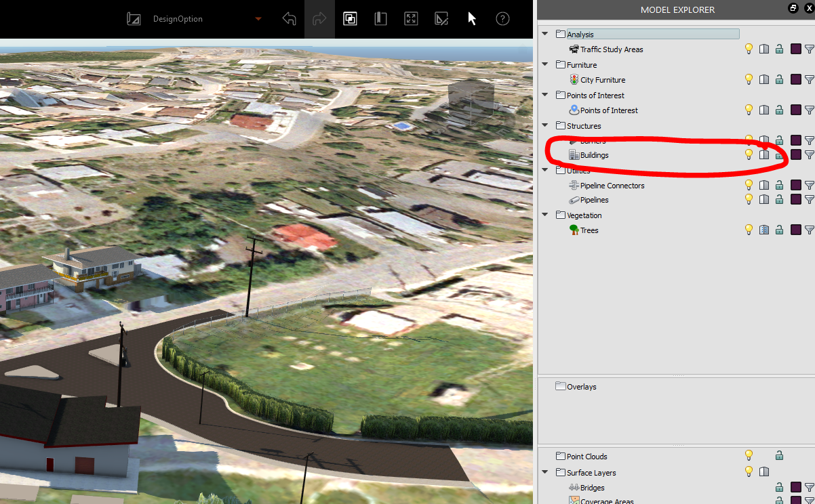This screenshot has height=504, width=815.
Task: Unlock the Pipelines layer lock icon
Action: coord(779,199)
